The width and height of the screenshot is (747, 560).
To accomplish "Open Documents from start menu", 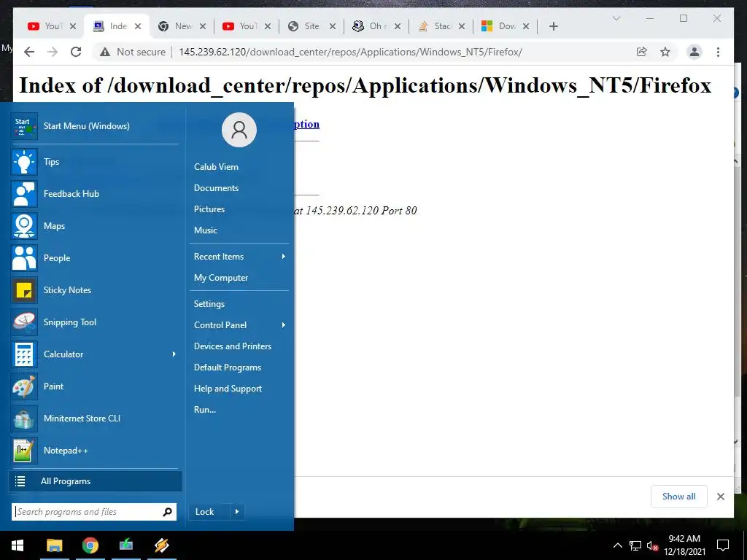I will 216,188.
